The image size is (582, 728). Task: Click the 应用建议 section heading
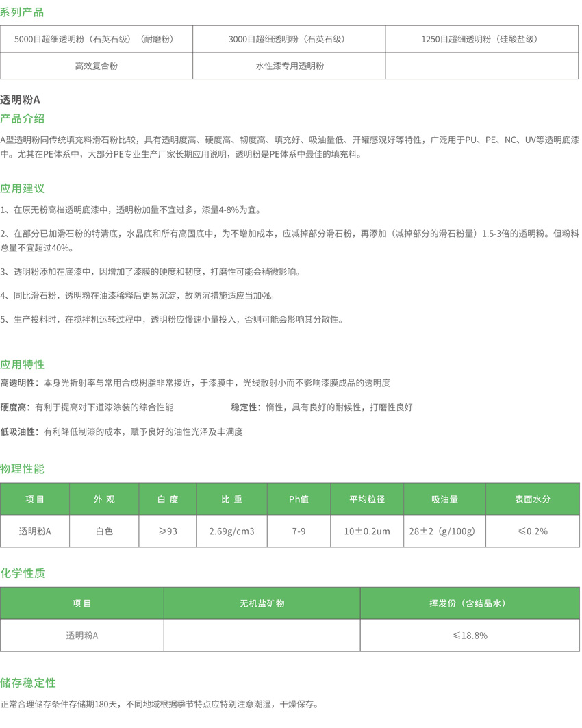(22, 188)
